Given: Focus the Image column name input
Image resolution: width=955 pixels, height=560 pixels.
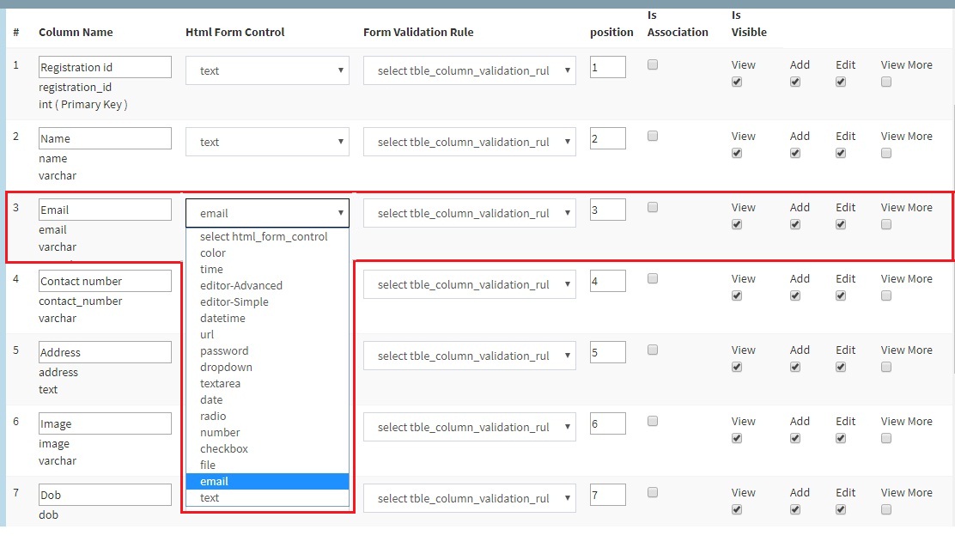Looking at the screenshot, I should (x=105, y=423).
